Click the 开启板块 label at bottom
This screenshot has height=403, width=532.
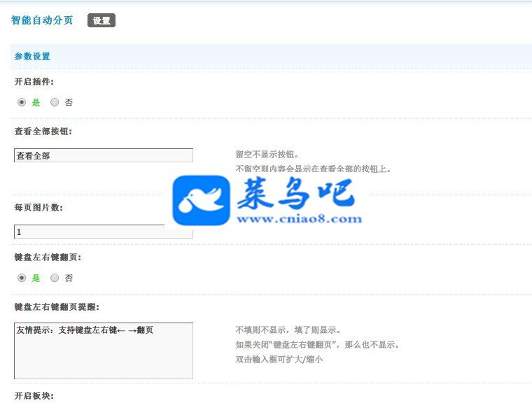click(34, 395)
